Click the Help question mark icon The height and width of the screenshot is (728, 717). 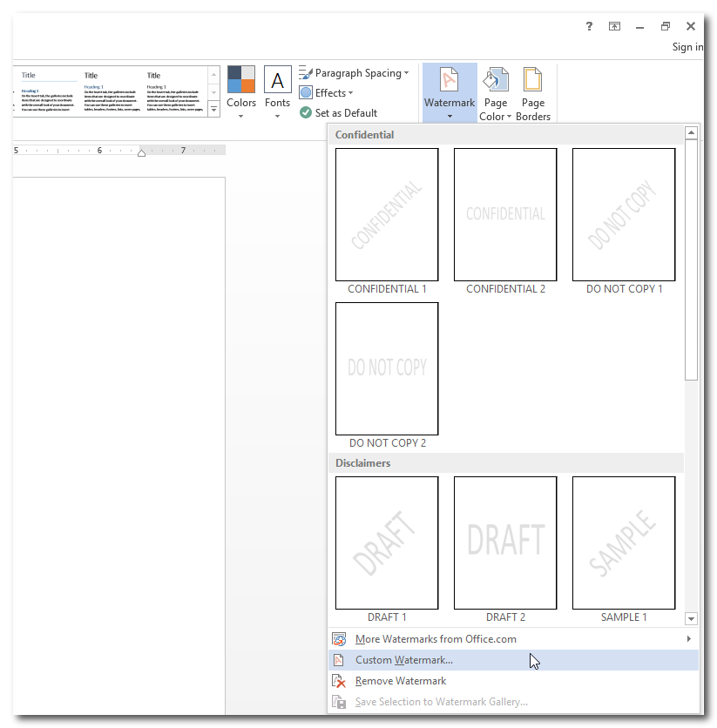pos(590,26)
